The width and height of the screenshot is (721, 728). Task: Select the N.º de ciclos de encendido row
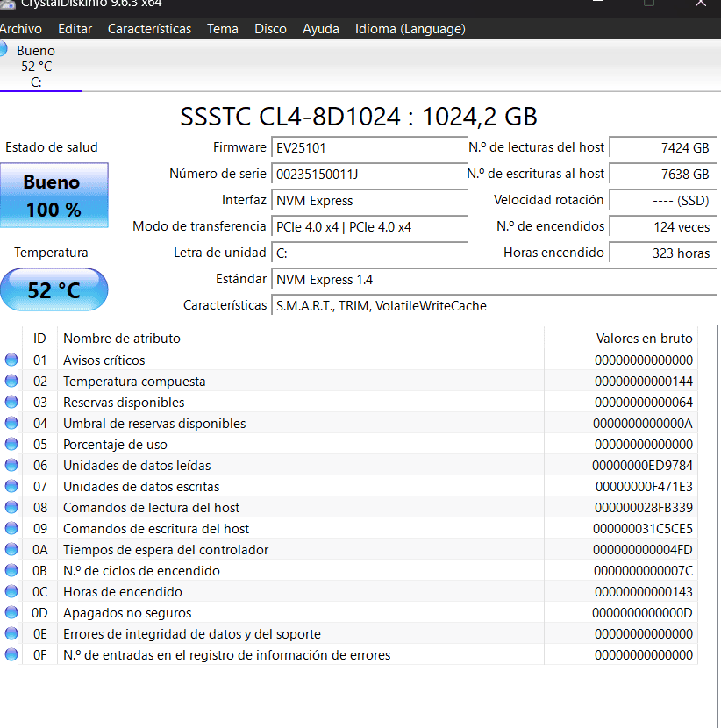point(349,571)
